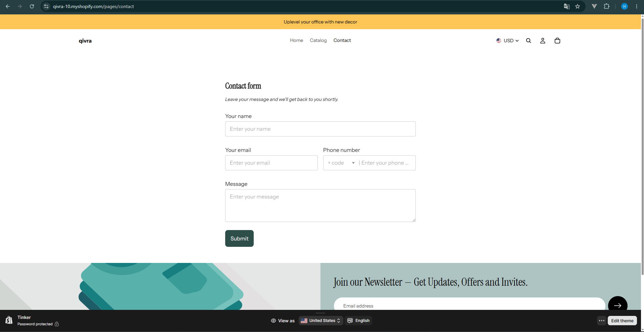Open the phone country code dropdown
This screenshot has height=332, width=644.
pyautogui.click(x=341, y=163)
